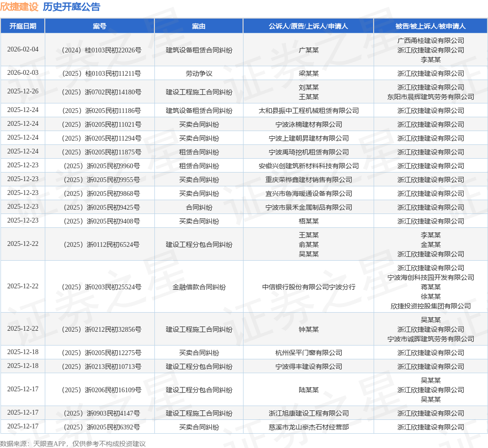
Task: Click plaintiff 安徽兴创建筑新材料科技有限公司
Action: pyautogui.click(x=308, y=166)
